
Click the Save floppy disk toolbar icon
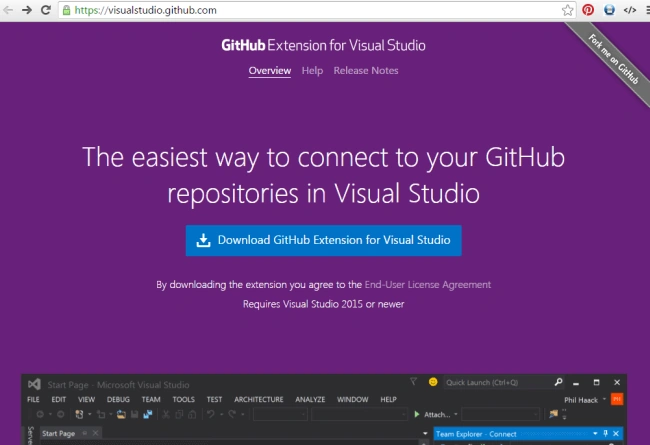point(134,414)
